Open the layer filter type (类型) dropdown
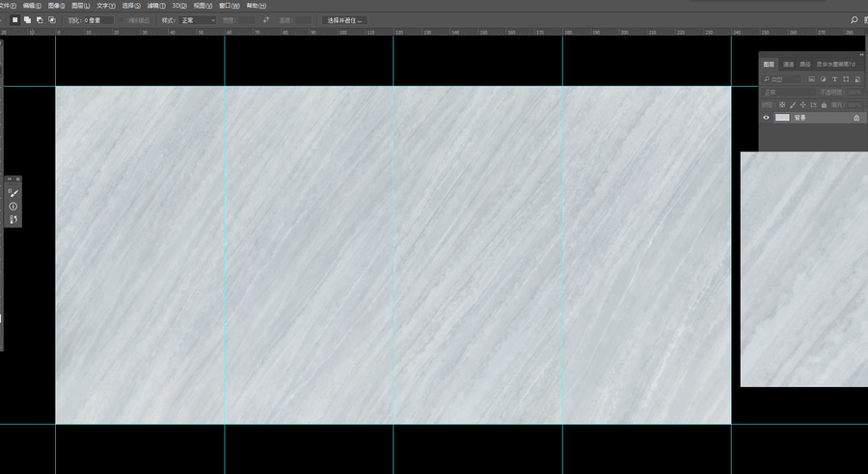The width and height of the screenshot is (868, 474). [x=781, y=79]
